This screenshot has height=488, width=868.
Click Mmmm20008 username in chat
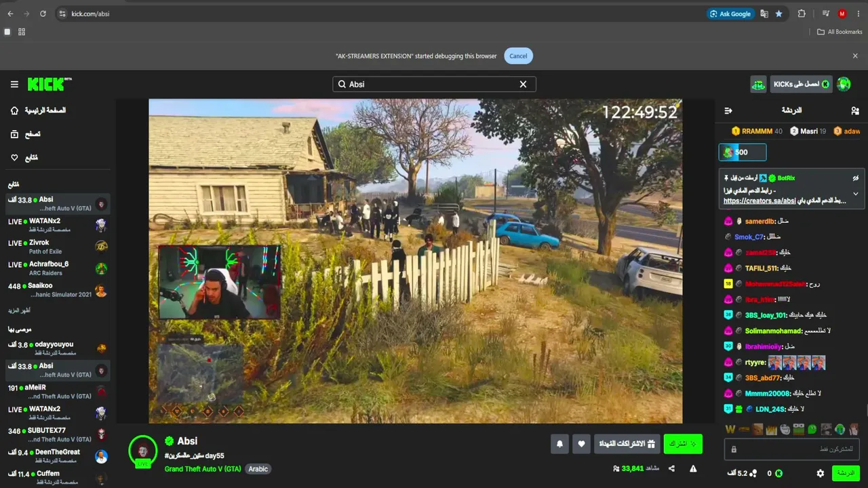(768, 394)
